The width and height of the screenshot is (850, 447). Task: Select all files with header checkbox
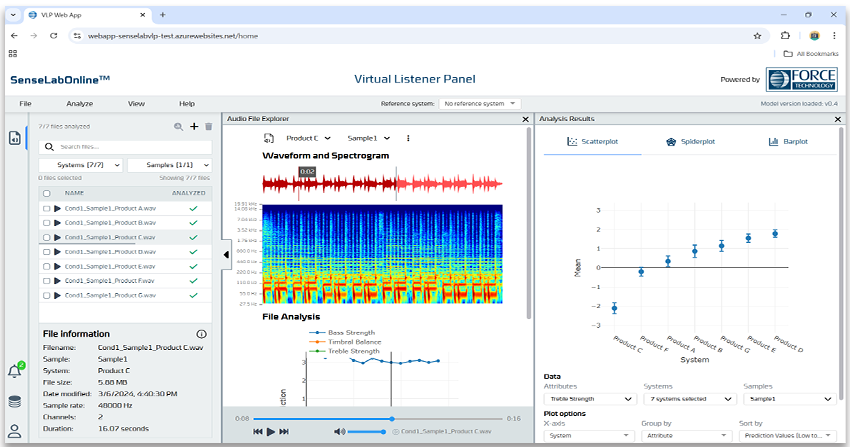coord(47,193)
